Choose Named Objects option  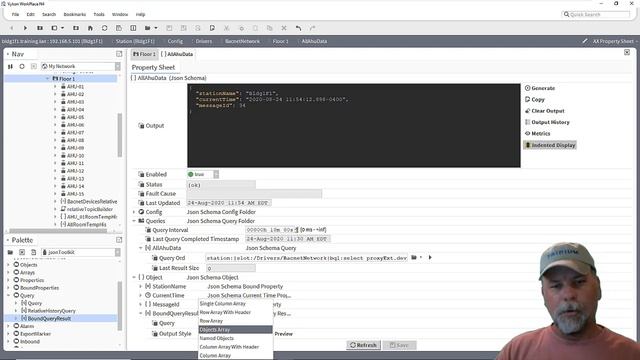coord(235,338)
